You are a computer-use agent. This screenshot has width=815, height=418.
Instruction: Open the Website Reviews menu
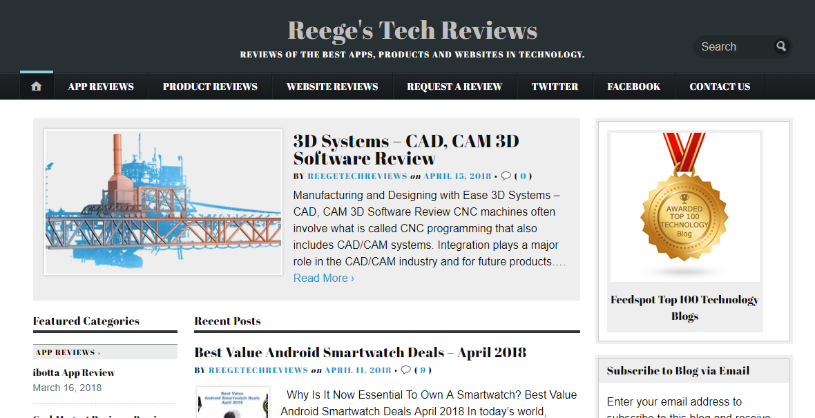332,87
